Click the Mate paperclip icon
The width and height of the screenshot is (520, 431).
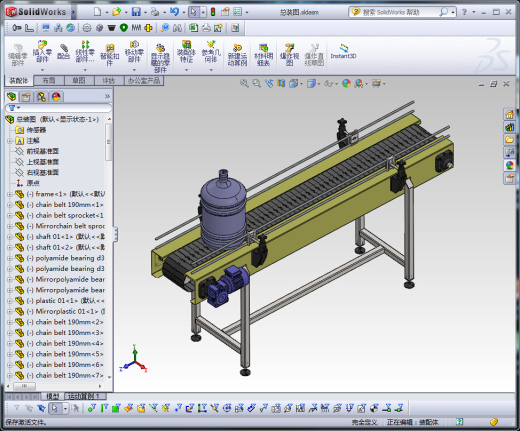(63, 52)
